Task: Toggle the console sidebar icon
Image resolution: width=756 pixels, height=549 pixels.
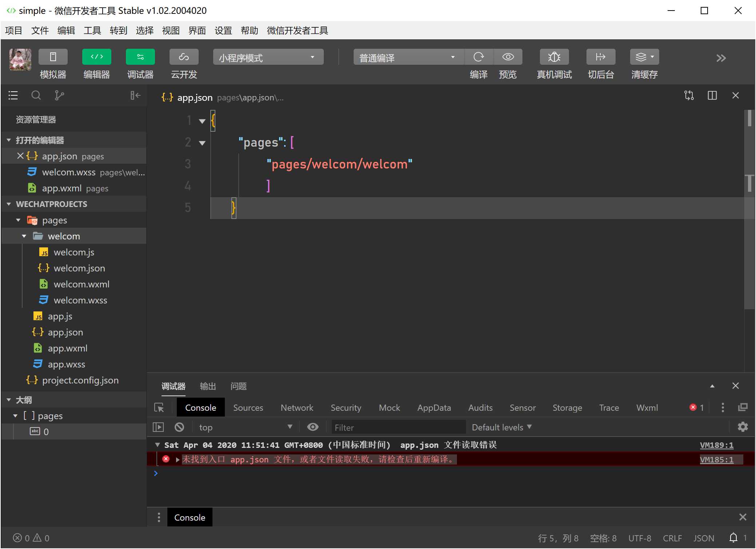Action: (x=158, y=427)
